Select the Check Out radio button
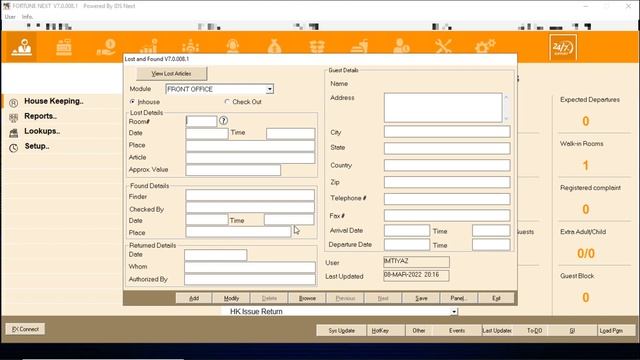640x360 pixels. 227,102
